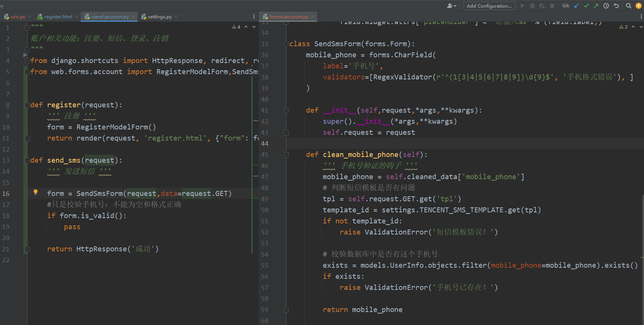Screen dimensions: 644x325
Task: Show Git history via the clock icon
Action: [606, 6]
